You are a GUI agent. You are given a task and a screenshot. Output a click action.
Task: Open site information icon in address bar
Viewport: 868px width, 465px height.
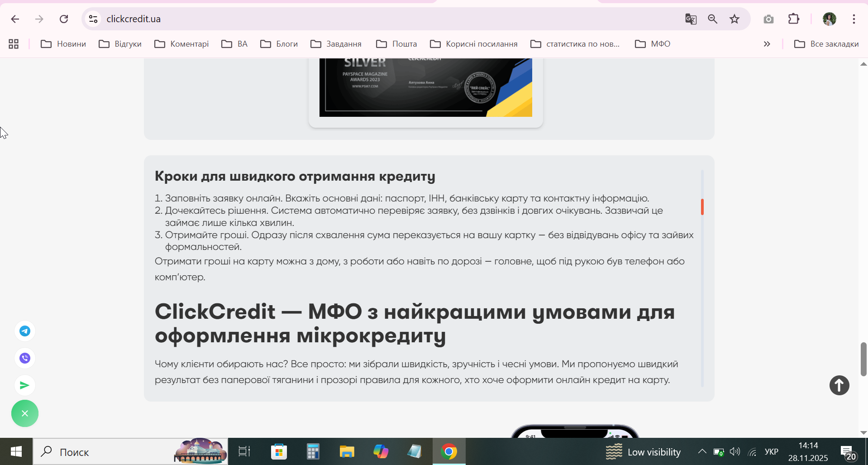pos(93,19)
